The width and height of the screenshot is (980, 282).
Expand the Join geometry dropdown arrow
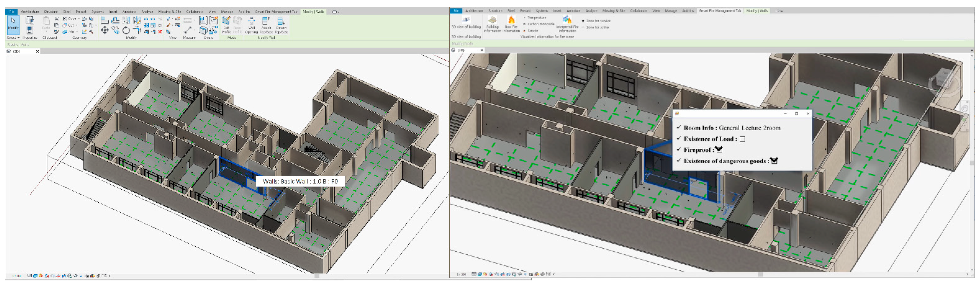(x=78, y=32)
